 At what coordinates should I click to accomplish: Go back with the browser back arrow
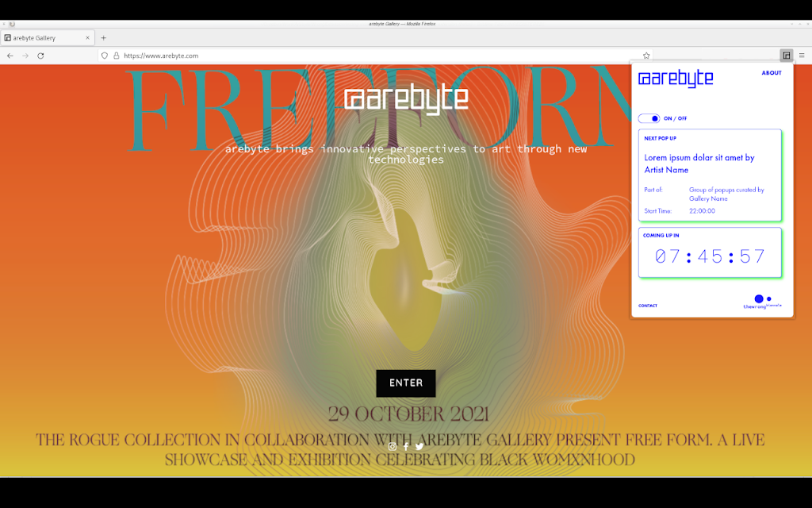[10, 56]
